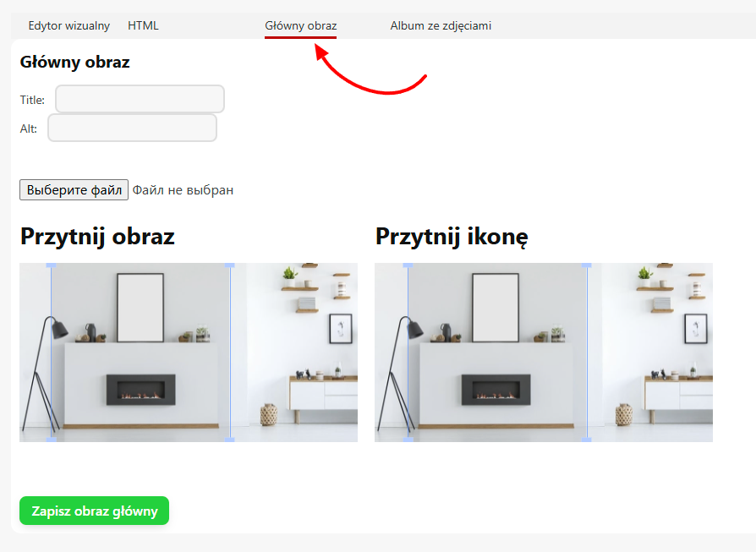
Task: Grab bottom-right crop handle in Przytnij ikonę
Action: [x=587, y=440]
